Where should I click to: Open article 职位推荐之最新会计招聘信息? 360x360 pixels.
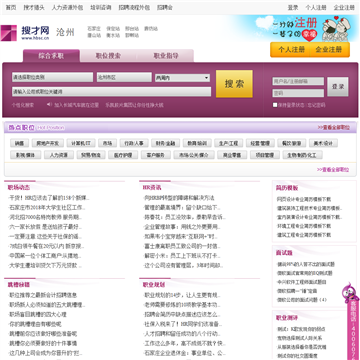43,295
